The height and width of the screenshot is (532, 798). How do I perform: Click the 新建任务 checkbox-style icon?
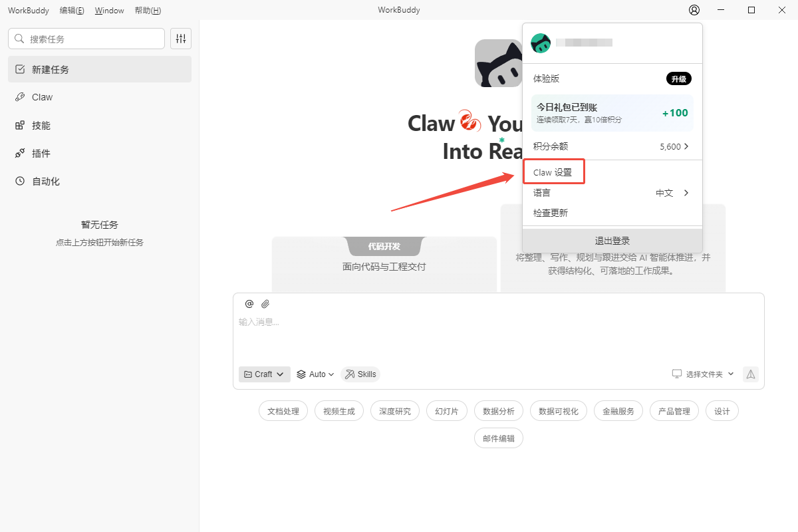tap(20, 69)
